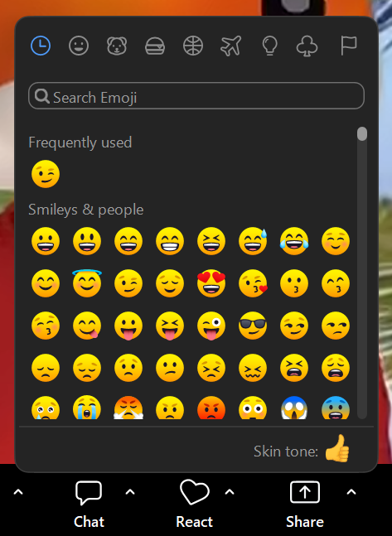Open the Symbols club suit category
The image size is (392, 536).
pos(307,46)
